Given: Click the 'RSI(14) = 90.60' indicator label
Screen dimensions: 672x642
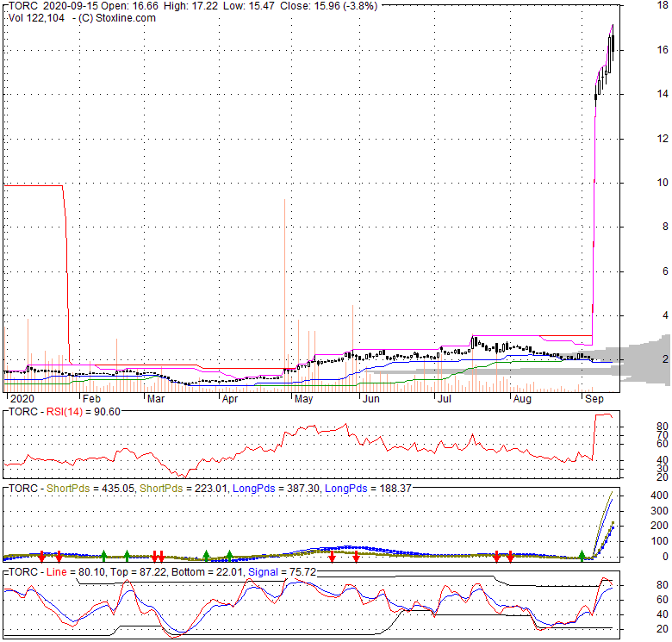Looking at the screenshot, I should 84,412.
